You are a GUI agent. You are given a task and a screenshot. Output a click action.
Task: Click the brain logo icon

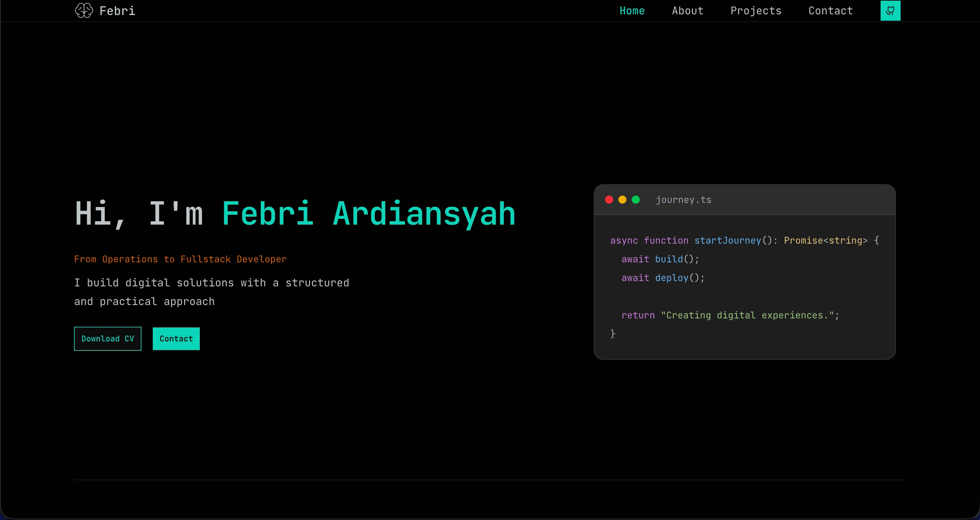click(x=84, y=11)
